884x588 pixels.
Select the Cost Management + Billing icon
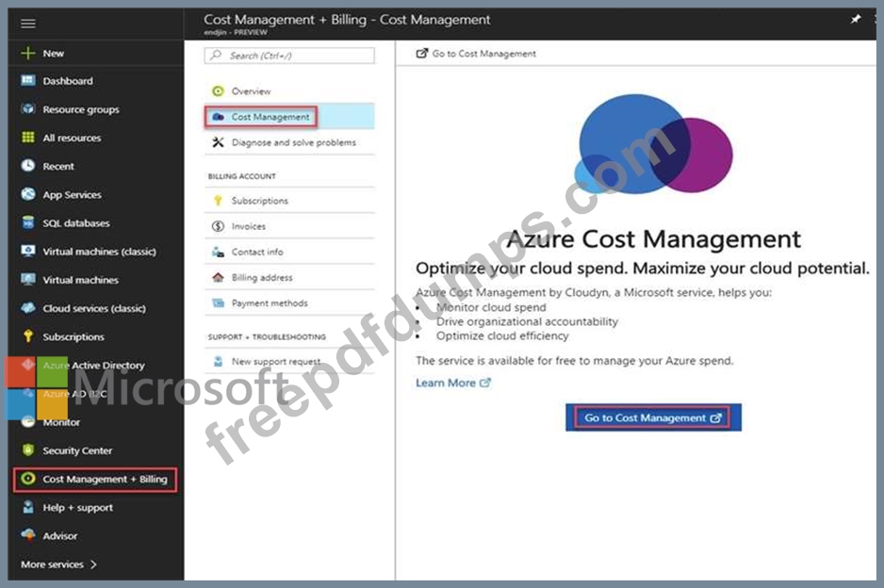point(27,479)
